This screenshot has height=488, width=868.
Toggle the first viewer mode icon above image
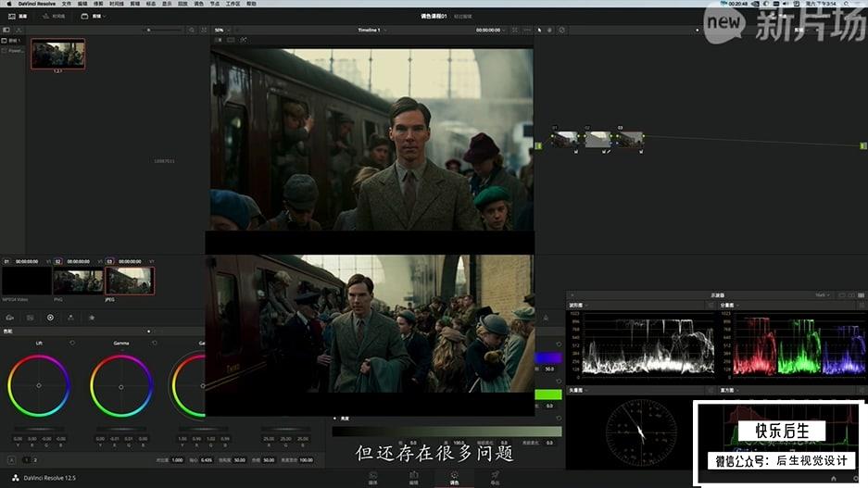point(218,40)
